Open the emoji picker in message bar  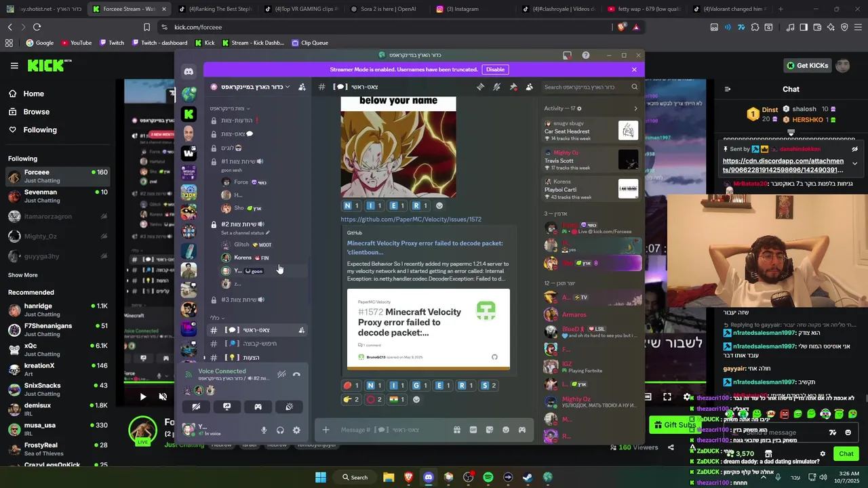506,430
